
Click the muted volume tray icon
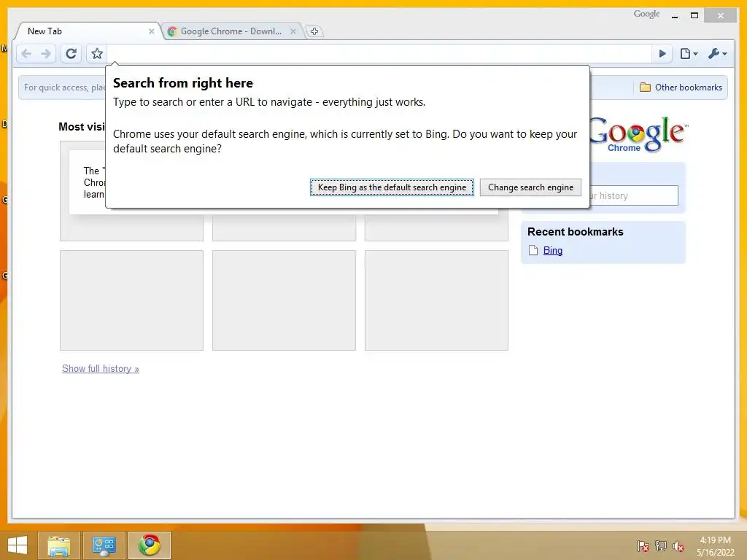(678, 546)
